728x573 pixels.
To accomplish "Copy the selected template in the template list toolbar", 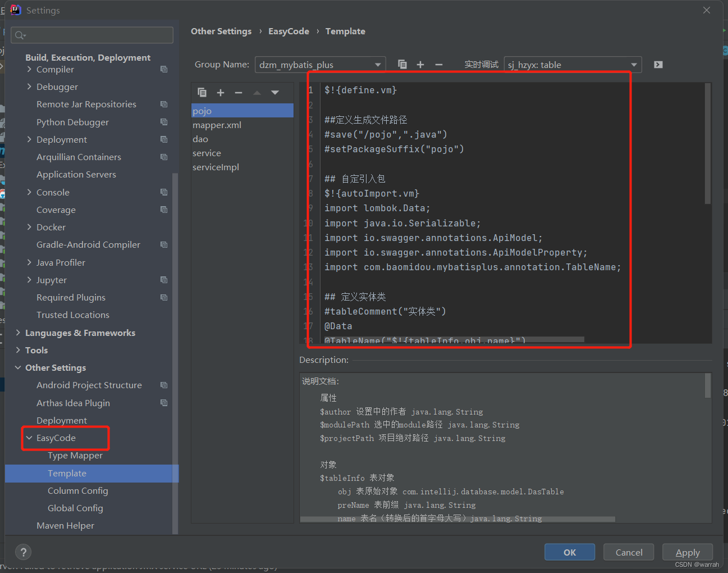I will click(202, 93).
